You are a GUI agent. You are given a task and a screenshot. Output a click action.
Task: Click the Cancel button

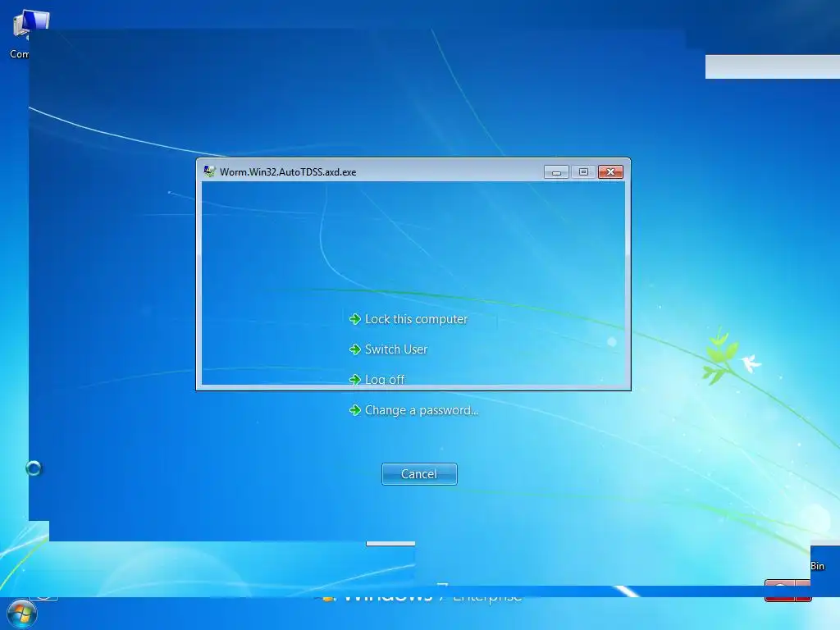click(x=419, y=474)
